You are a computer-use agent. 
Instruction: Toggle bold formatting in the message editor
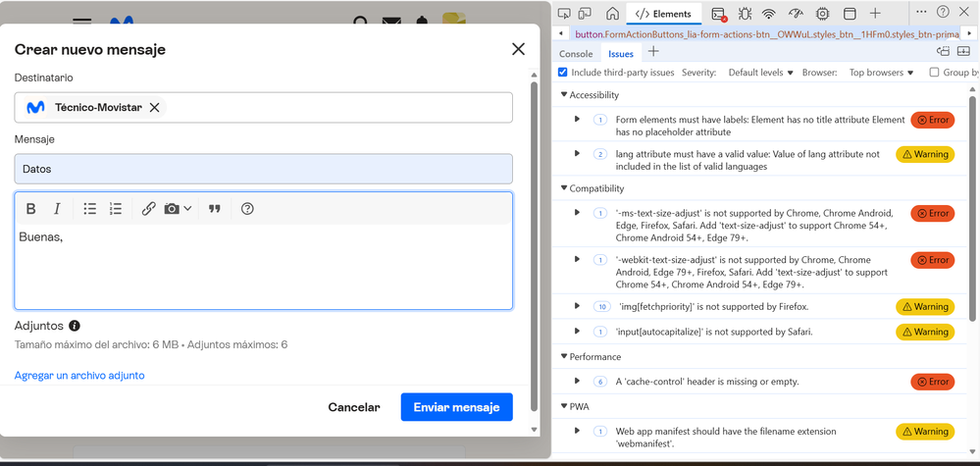(31, 209)
